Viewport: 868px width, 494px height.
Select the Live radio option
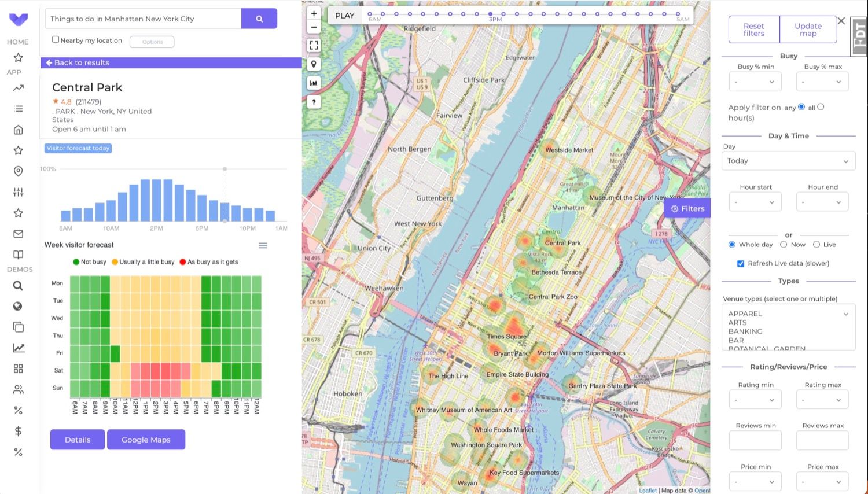816,244
